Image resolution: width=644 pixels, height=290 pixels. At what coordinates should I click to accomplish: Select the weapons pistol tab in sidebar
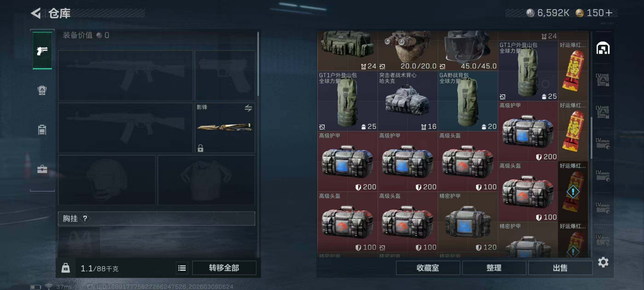pos(42,51)
